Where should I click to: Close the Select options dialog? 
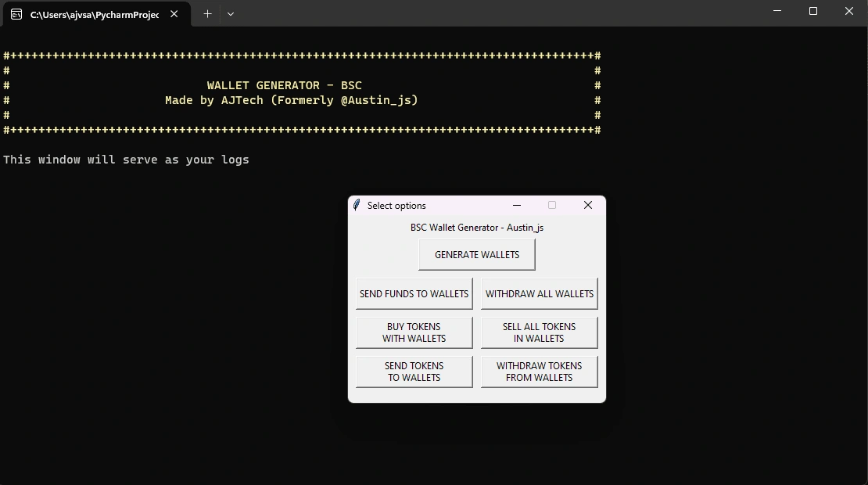click(588, 206)
